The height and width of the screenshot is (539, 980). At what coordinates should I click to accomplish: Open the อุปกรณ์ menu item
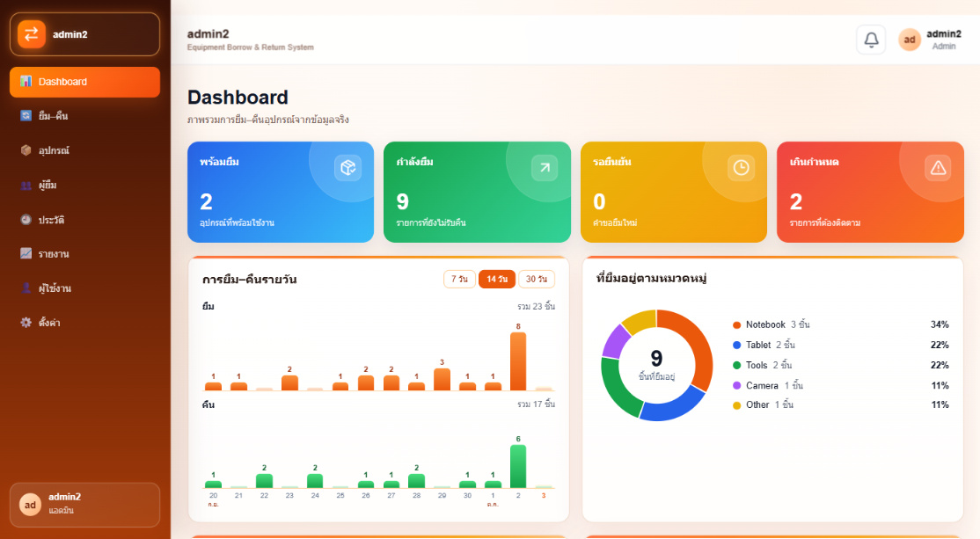tap(85, 149)
